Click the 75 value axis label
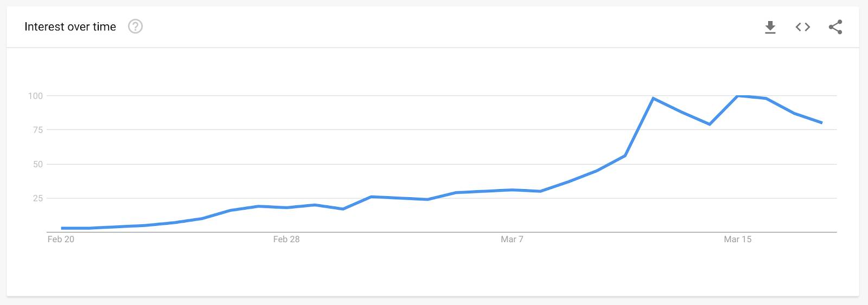 tap(37, 130)
